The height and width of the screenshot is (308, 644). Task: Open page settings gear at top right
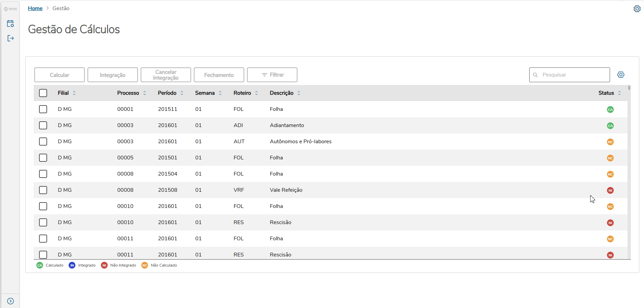637,9
